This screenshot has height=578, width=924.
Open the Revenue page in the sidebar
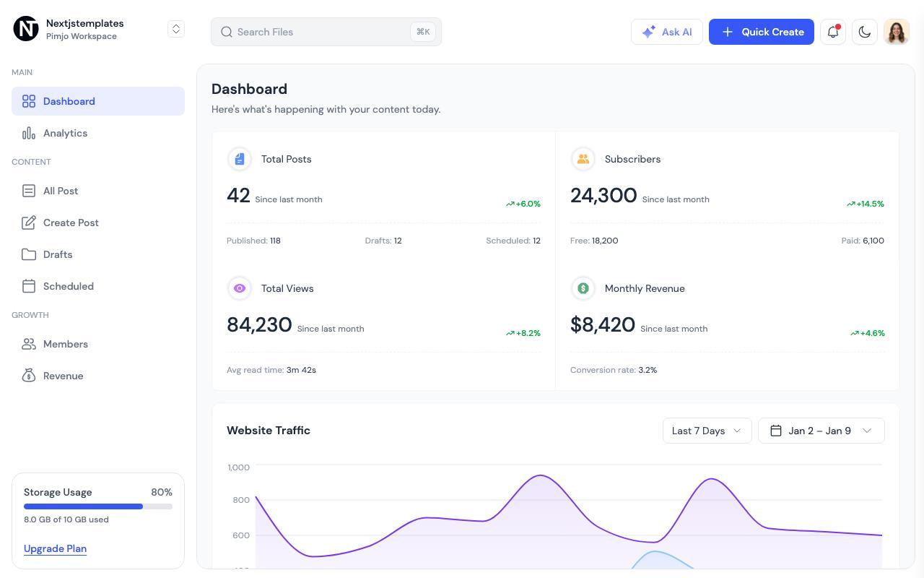pos(98,376)
